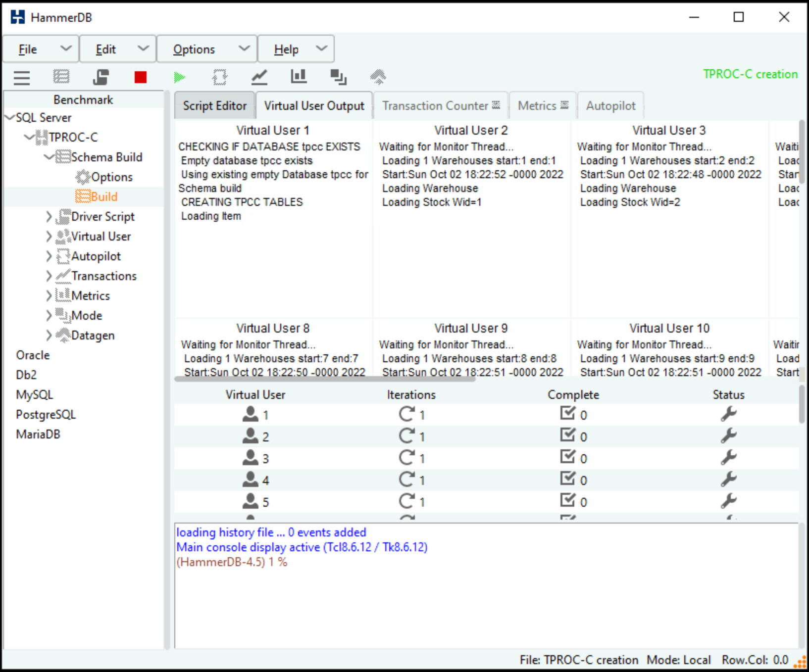The image size is (809, 672).
Task: Click the Transaction Counter line chart icon
Action: click(x=259, y=77)
